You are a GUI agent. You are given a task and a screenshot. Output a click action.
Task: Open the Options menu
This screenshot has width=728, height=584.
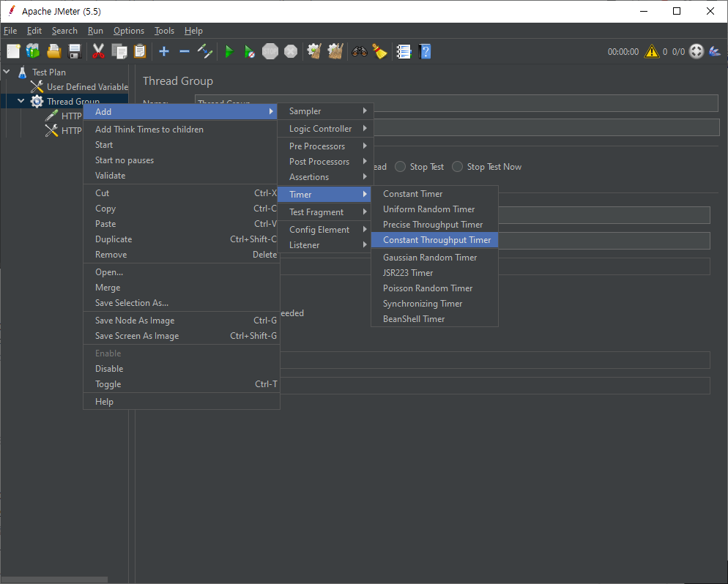click(129, 31)
